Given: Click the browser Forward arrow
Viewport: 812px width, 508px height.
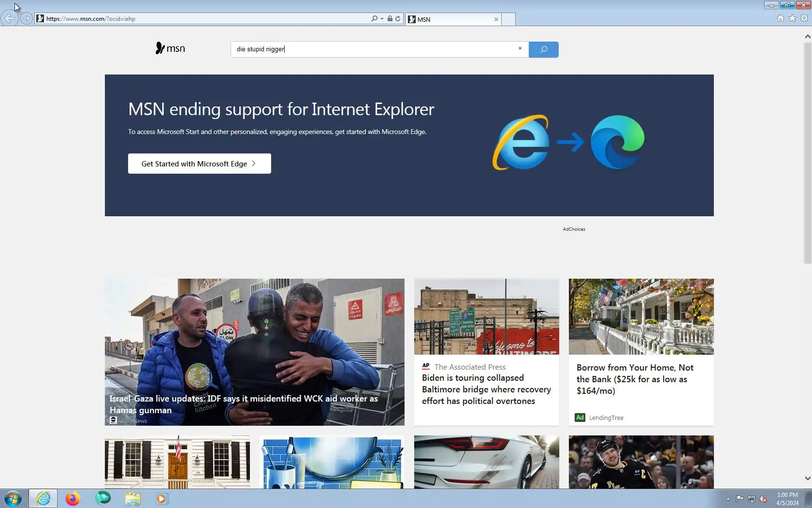Looking at the screenshot, I should pos(27,18).
